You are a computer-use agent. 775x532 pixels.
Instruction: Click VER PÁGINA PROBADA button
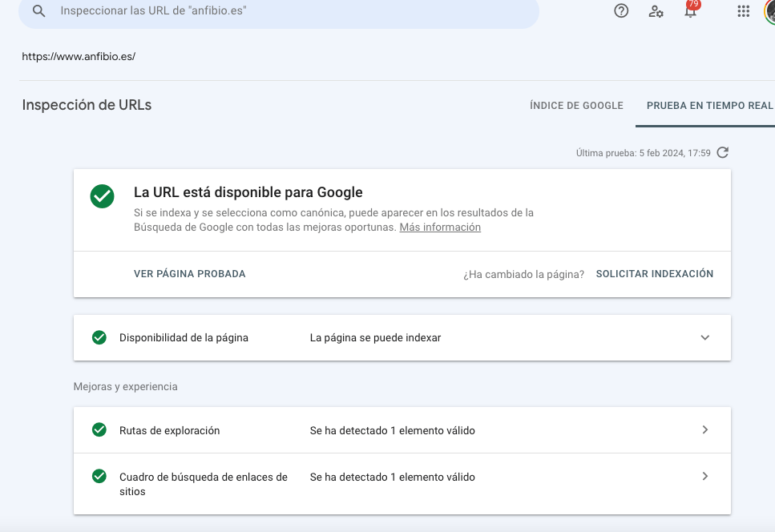click(x=190, y=274)
